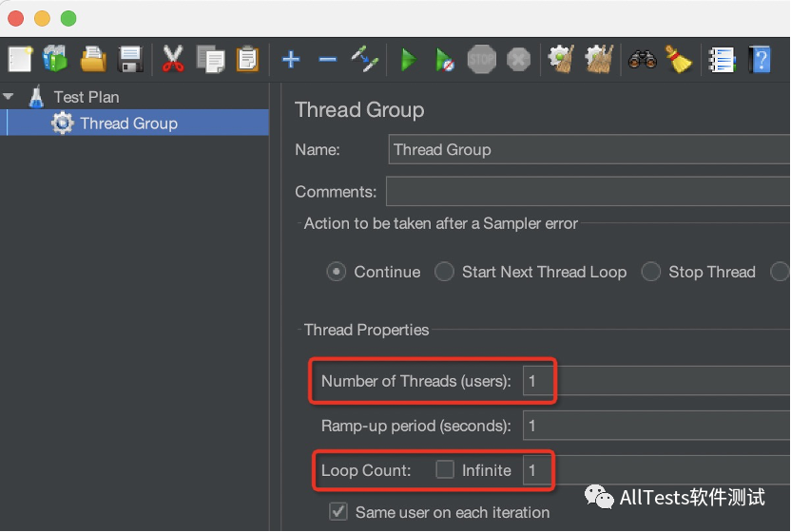791x532 pixels.
Task: Open Help with question mark icon
Action: pyautogui.click(x=760, y=60)
